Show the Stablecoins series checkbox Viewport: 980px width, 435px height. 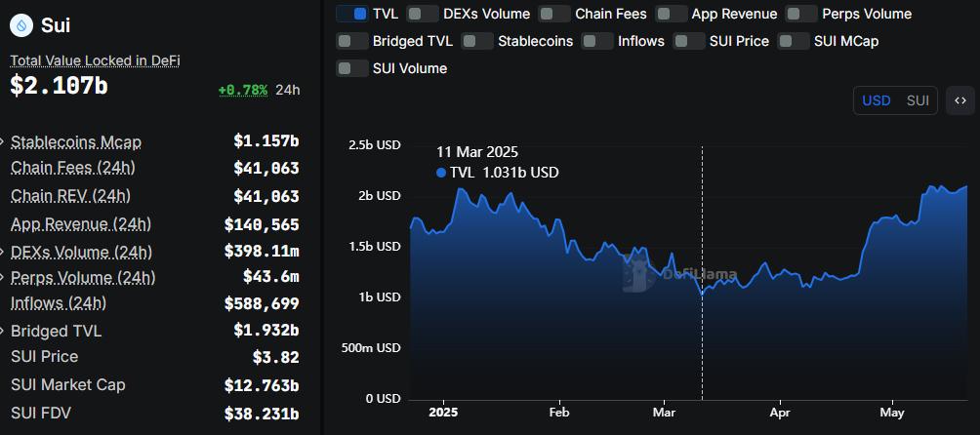(x=477, y=41)
